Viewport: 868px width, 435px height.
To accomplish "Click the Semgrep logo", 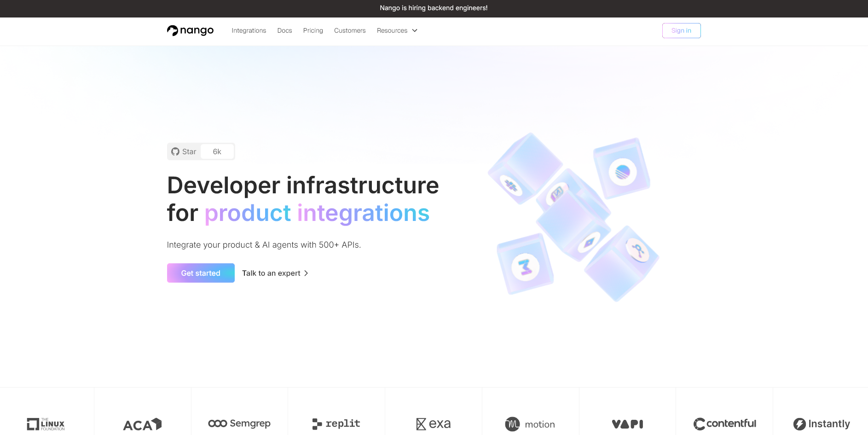I will pos(239,423).
